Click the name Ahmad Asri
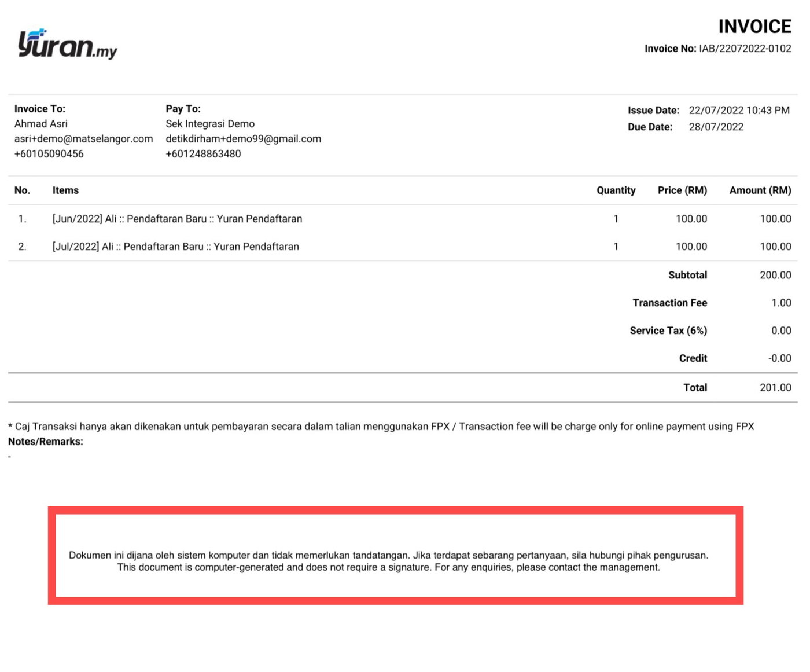 [41, 124]
